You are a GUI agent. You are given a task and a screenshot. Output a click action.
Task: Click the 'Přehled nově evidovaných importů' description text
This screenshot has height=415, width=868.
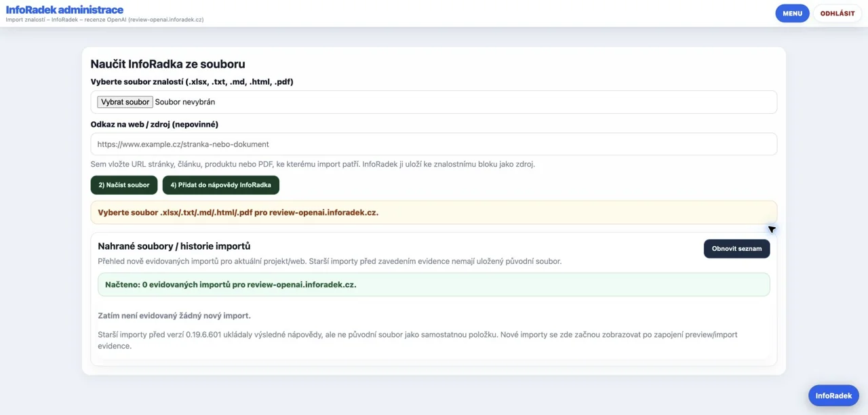click(x=330, y=261)
